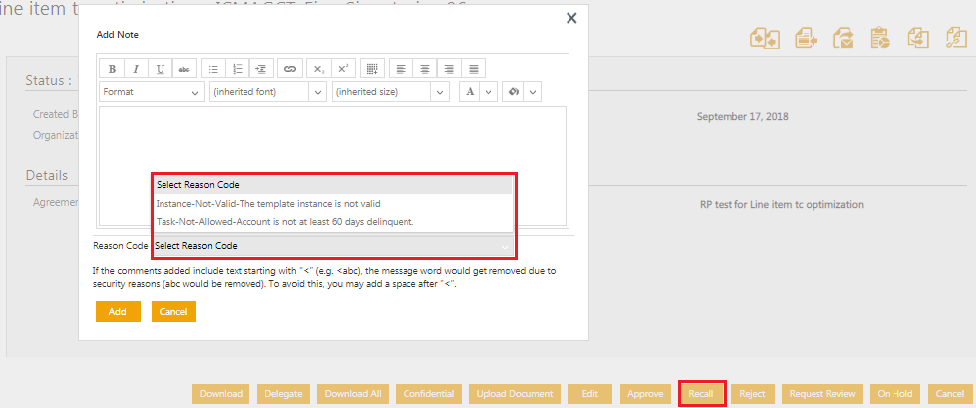Apply superscript formatting
Viewport: 976px width, 408px height.
343,69
